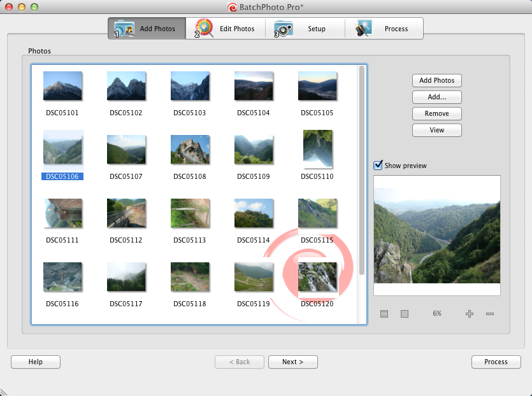This screenshot has width=532, height=396.
Task: Select thumbnail DSC05104
Action: click(254, 86)
